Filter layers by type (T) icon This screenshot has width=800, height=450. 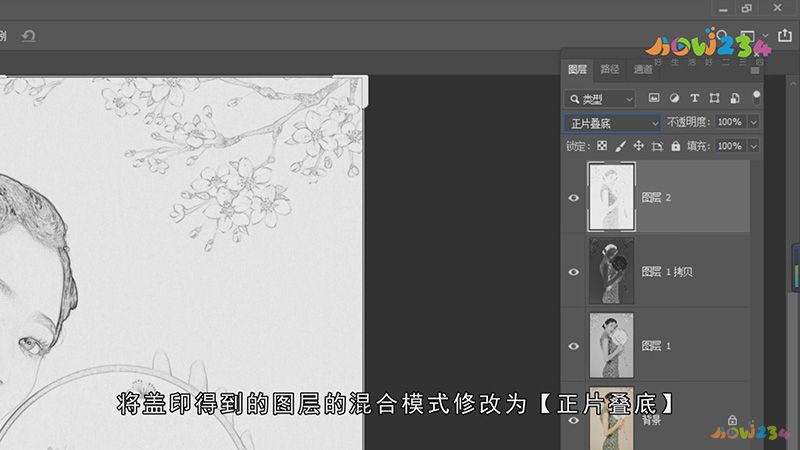(x=694, y=98)
